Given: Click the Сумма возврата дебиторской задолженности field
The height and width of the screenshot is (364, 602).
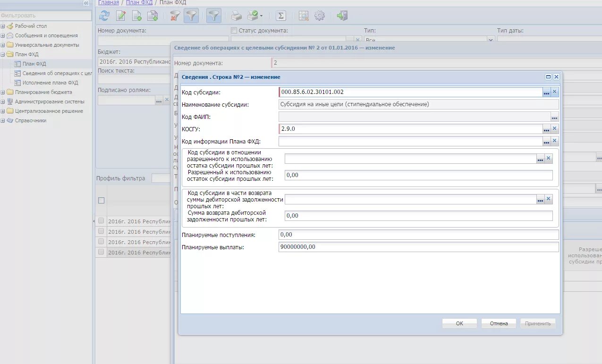Looking at the screenshot, I should (418, 216).
